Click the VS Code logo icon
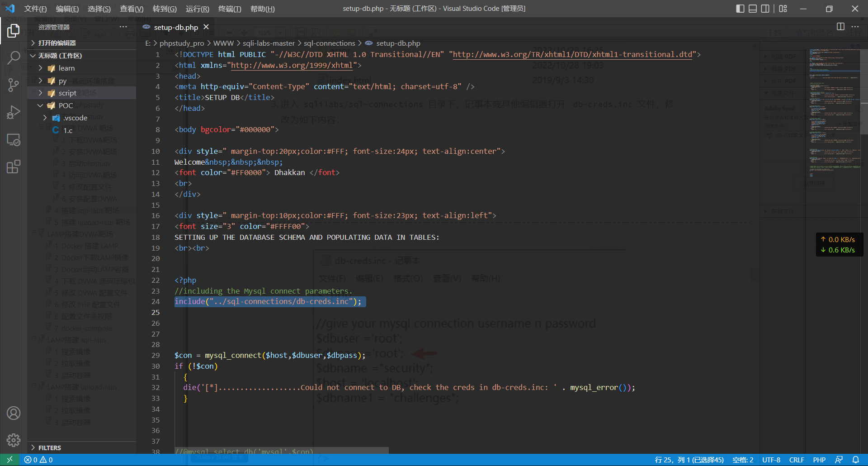868x466 pixels. pyautogui.click(x=10, y=9)
